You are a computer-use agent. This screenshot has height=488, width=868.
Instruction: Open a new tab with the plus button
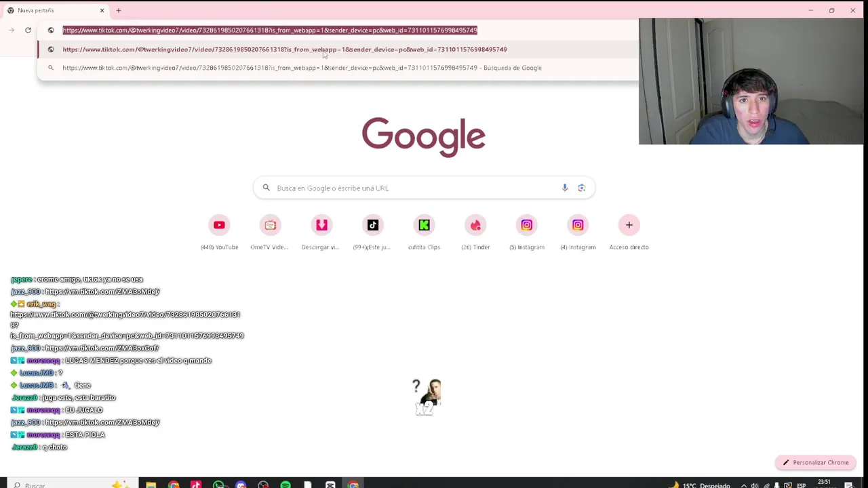pyautogui.click(x=118, y=10)
